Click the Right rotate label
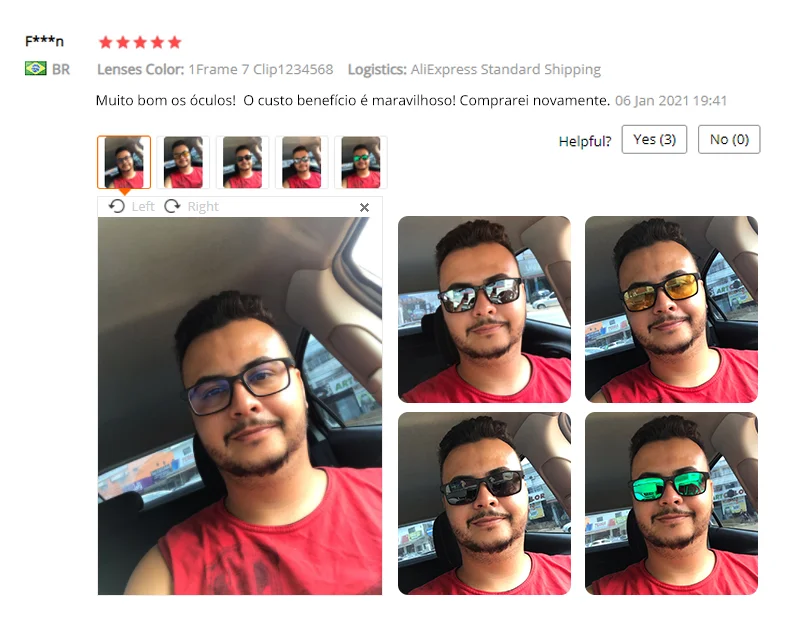This screenshot has height=629, width=790. 203,207
